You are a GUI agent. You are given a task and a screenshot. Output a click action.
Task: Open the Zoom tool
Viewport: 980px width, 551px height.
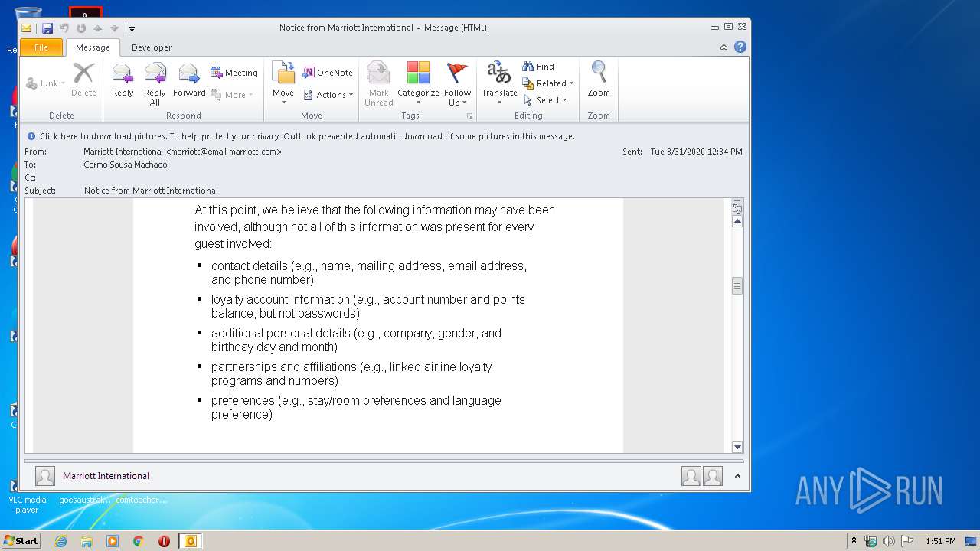point(599,80)
